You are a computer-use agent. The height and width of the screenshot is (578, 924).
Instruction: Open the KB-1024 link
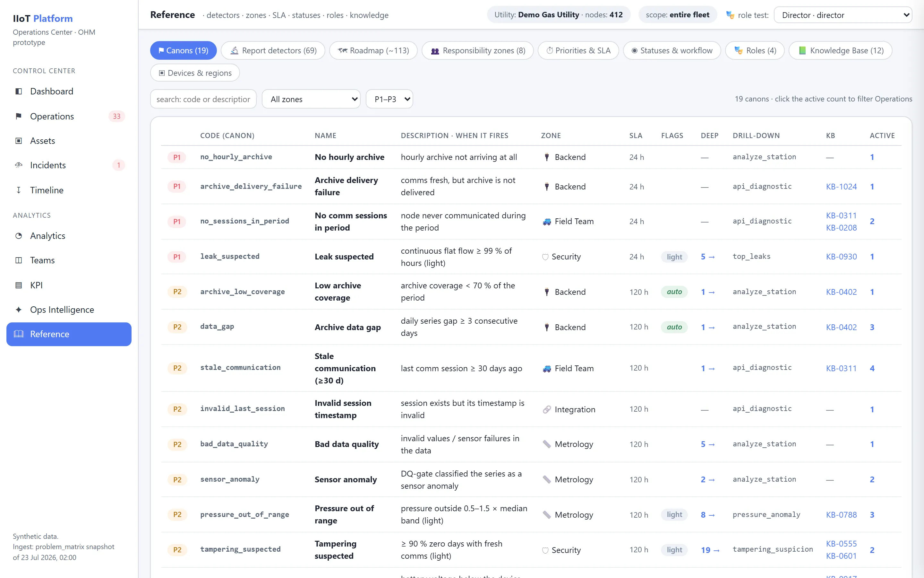coord(841,187)
